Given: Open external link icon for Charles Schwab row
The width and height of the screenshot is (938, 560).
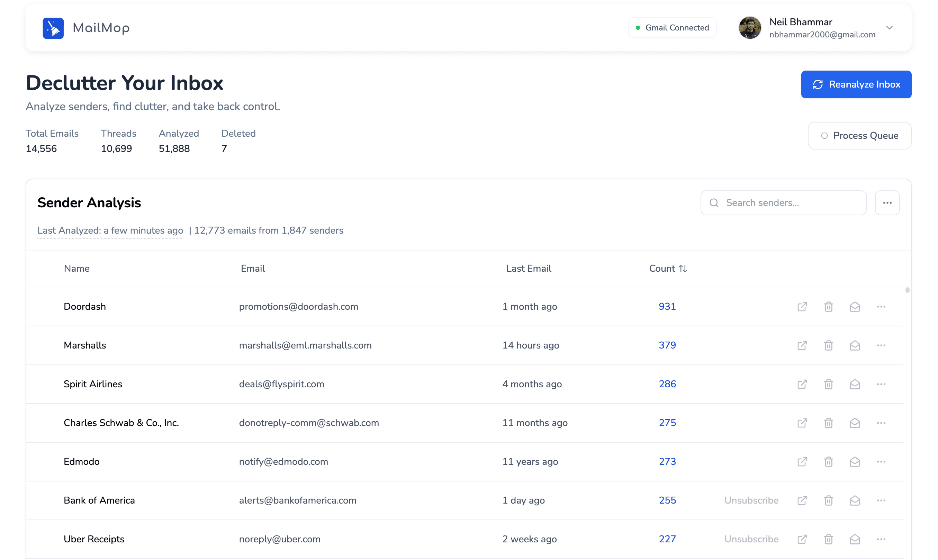Looking at the screenshot, I should pyautogui.click(x=802, y=423).
